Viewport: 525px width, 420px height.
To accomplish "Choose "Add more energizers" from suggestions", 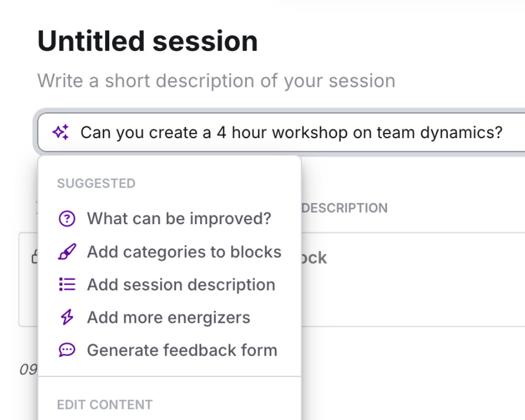I will 169,318.
